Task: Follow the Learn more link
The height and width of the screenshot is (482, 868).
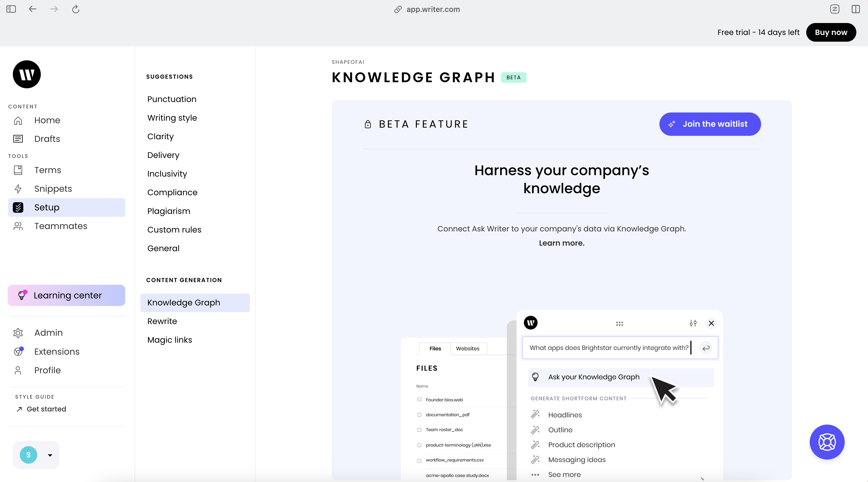Action: click(x=561, y=243)
